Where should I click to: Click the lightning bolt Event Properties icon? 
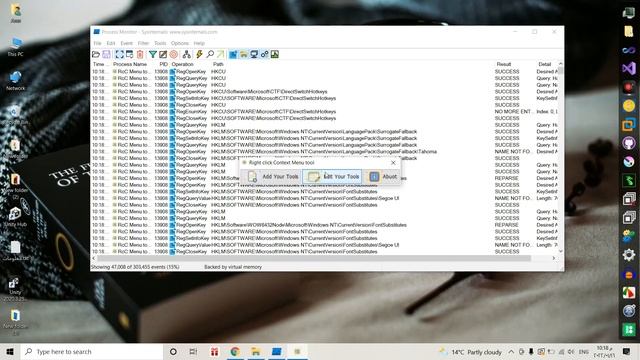click(200, 54)
